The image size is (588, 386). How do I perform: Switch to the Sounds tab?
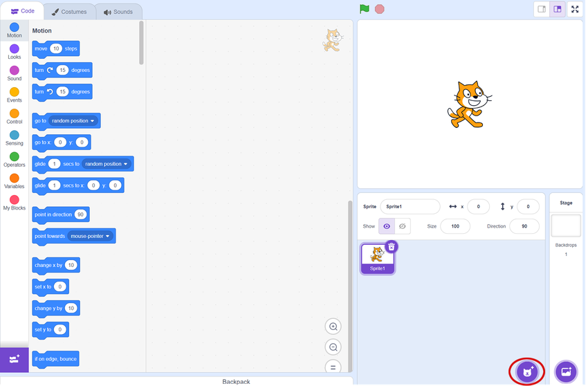119,12
